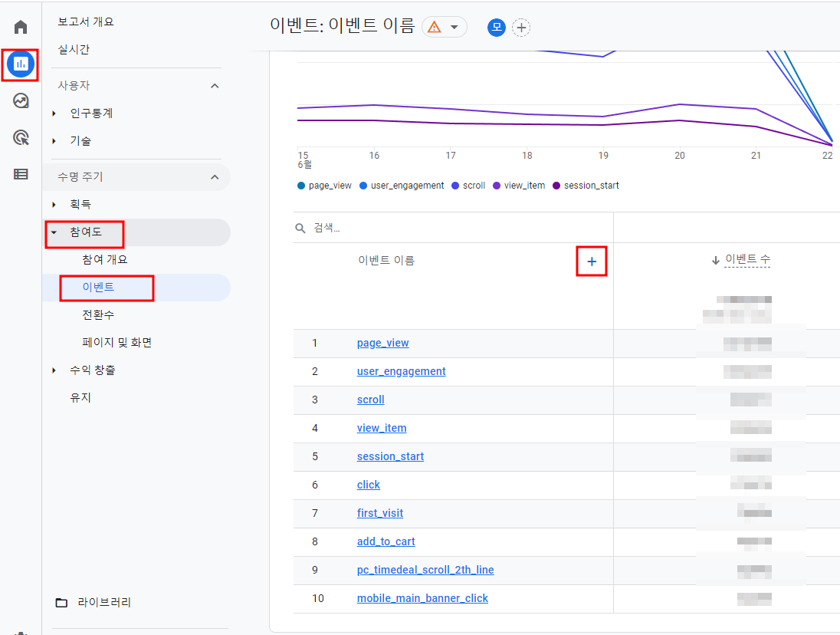
Task: Select the Home icon in left navigation
Action: (19, 25)
